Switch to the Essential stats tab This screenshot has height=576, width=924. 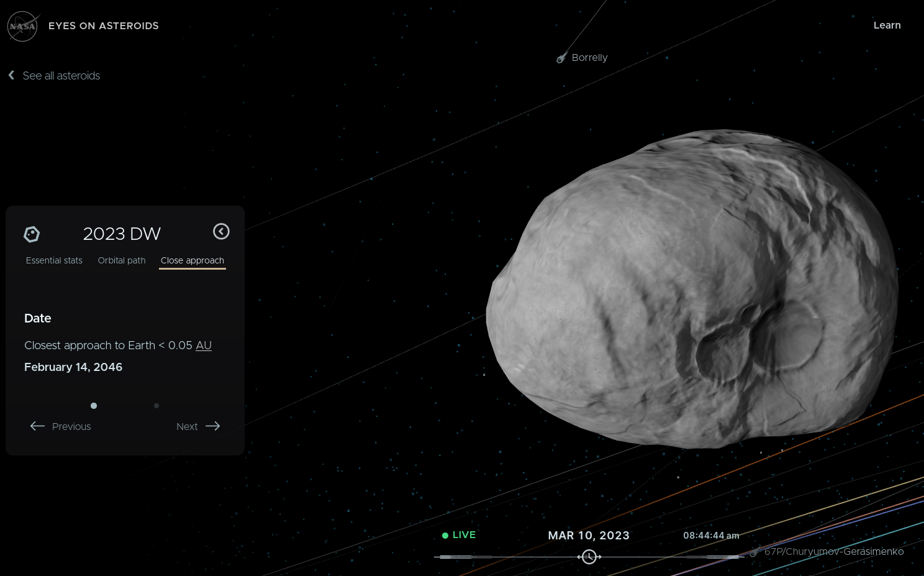tap(54, 260)
